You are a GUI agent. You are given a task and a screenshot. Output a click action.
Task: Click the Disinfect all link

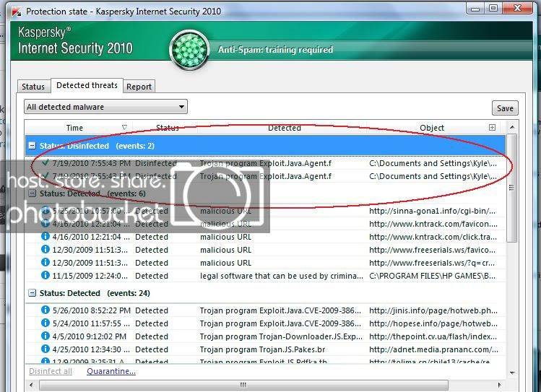pyautogui.click(x=51, y=371)
